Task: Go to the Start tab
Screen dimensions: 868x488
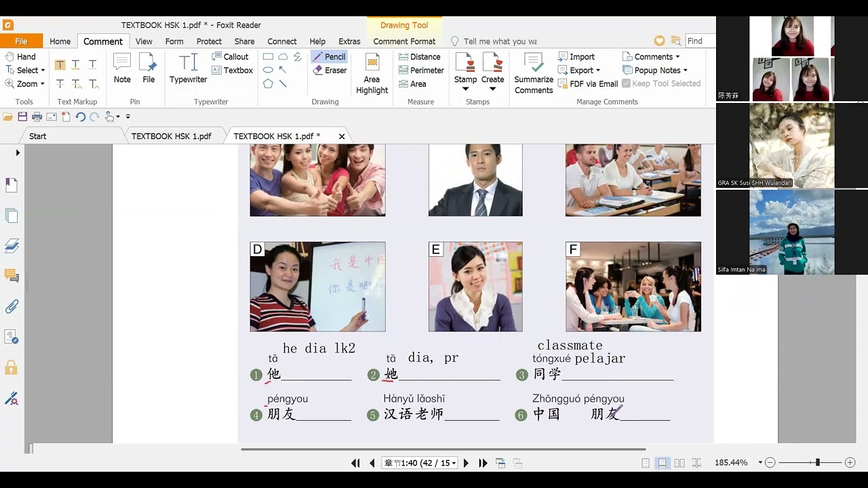Action: [x=38, y=136]
